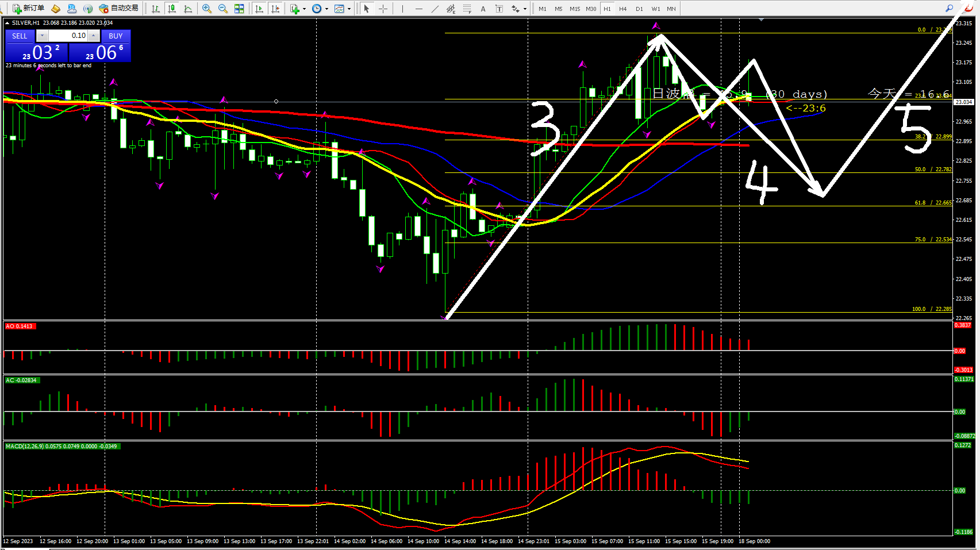Click the lot volume input field

point(68,36)
